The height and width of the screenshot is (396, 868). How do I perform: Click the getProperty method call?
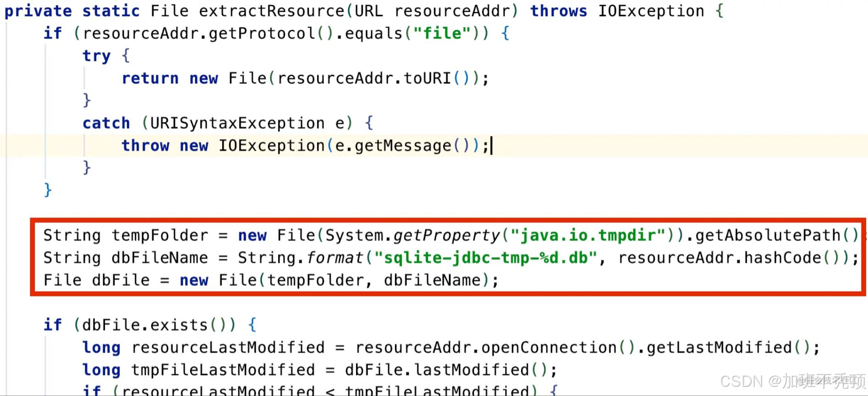pos(447,235)
